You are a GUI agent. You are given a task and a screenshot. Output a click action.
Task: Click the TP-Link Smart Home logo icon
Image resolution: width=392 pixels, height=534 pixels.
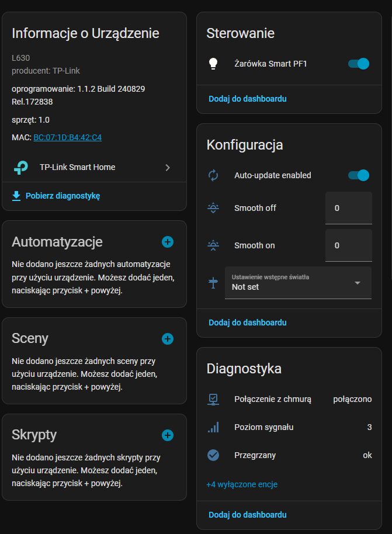[21, 167]
